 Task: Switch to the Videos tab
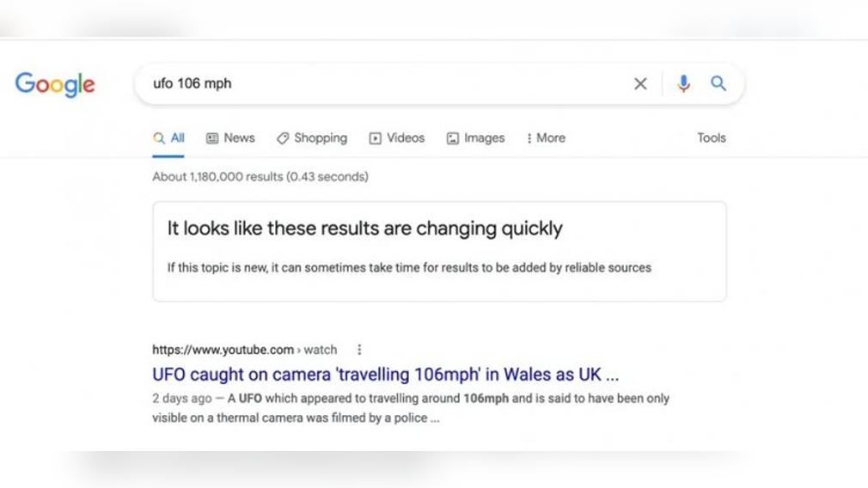coord(397,137)
